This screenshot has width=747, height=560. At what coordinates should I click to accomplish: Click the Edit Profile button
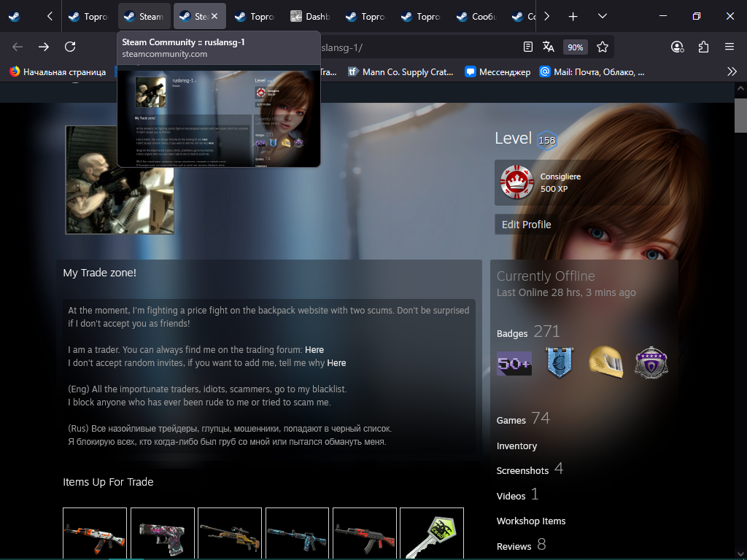click(526, 225)
